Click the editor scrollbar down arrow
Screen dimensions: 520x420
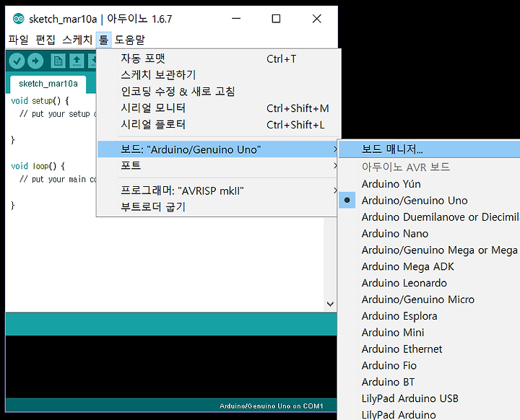click(330, 304)
